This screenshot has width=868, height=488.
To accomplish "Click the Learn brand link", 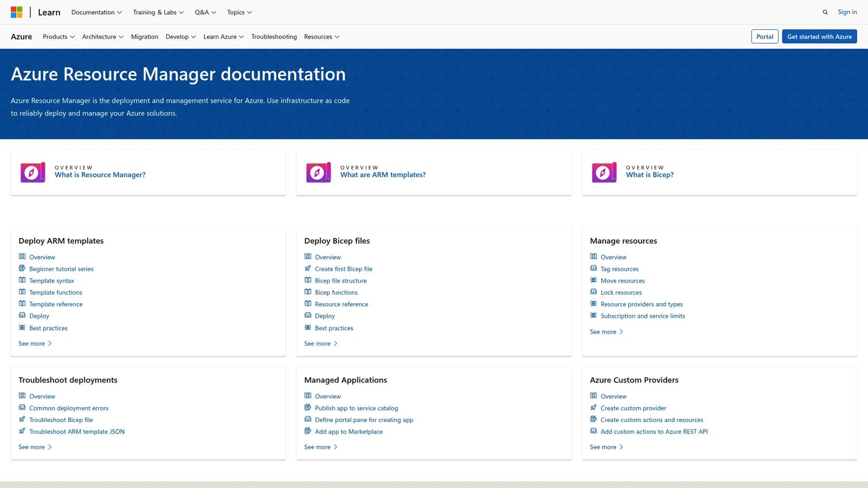I will tap(49, 12).
